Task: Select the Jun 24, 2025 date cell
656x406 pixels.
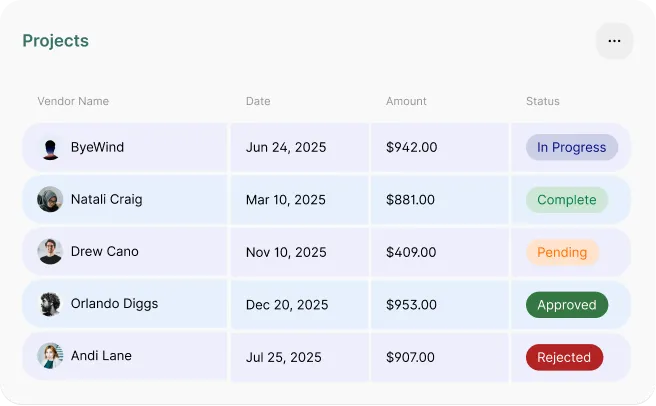Action: pos(286,148)
